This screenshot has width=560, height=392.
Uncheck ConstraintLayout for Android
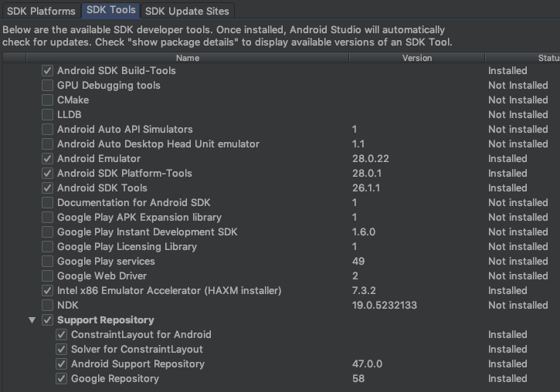click(62, 335)
